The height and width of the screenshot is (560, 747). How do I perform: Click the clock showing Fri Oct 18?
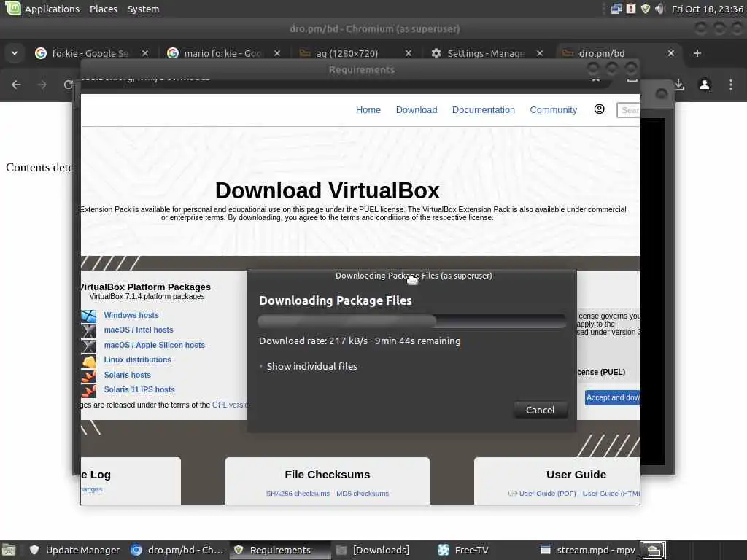coord(707,9)
